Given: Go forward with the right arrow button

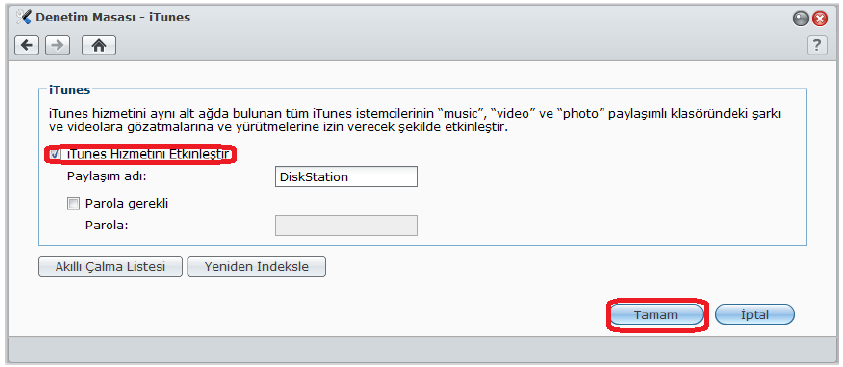Looking at the screenshot, I should [x=58, y=46].
